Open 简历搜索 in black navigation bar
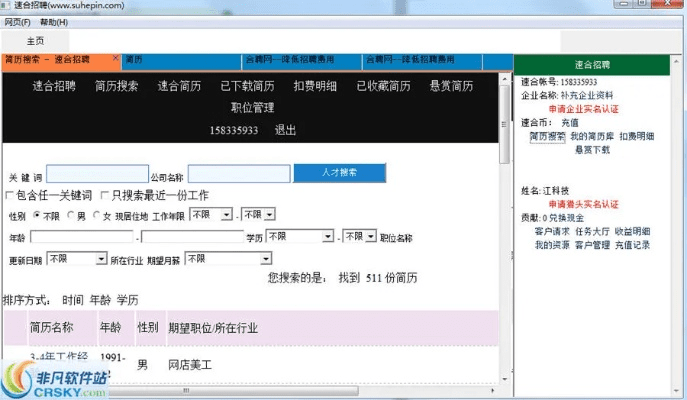Screen dimensions: 687x400 click(117, 86)
